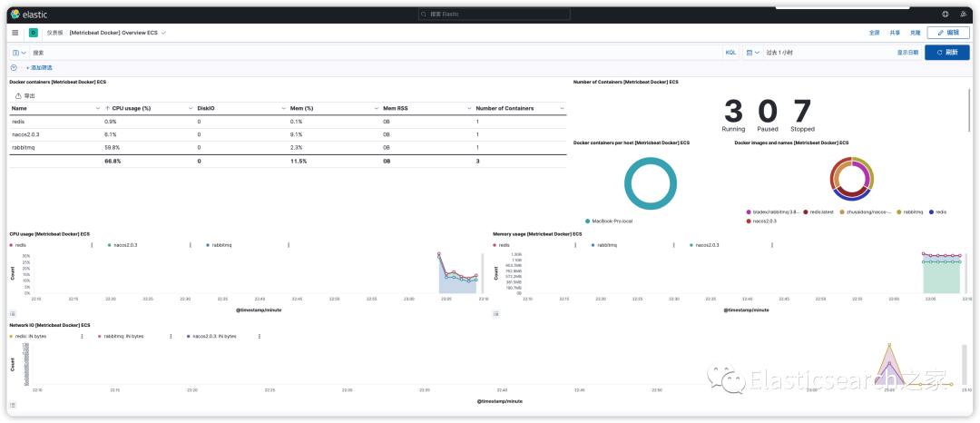Click the Elastic logo
This screenshot has width=980, height=423.
pos(29,14)
